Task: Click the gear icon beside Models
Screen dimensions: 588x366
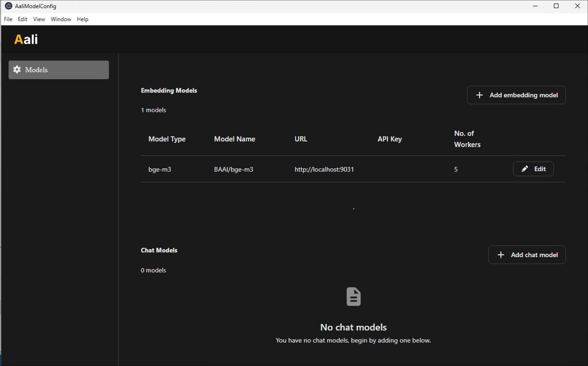Action: [x=17, y=70]
